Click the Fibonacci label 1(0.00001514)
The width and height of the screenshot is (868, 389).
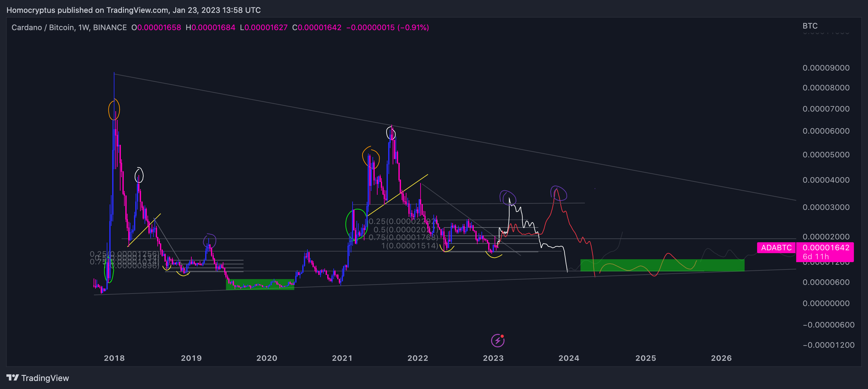click(x=410, y=245)
